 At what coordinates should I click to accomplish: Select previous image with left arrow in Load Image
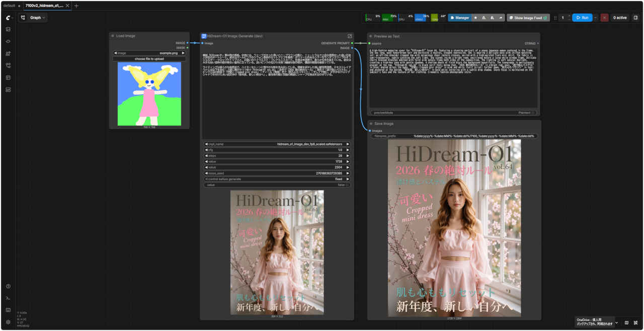coord(116,53)
